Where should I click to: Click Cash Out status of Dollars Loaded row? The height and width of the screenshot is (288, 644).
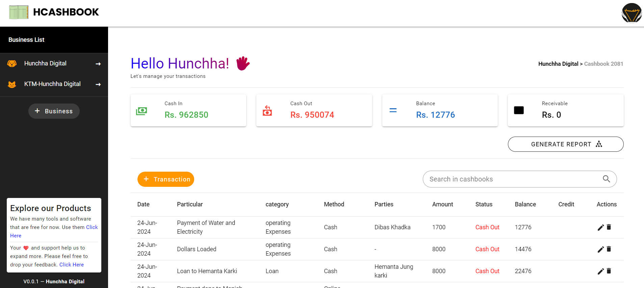click(x=487, y=249)
